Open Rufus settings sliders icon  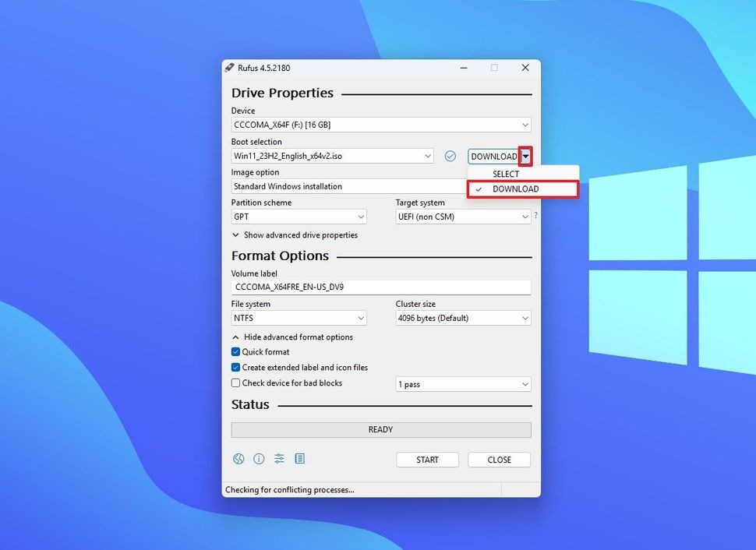(x=279, y=459)
